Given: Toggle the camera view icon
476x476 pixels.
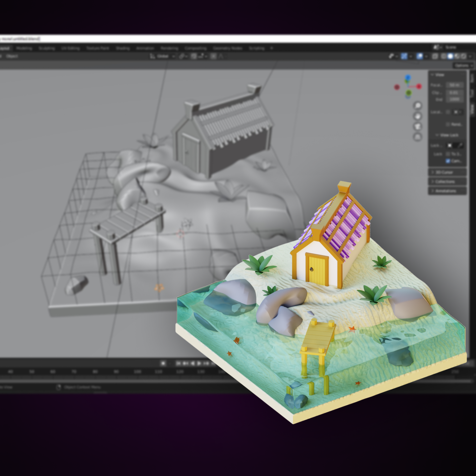Looking at the screenshot, I should [418, 126].
